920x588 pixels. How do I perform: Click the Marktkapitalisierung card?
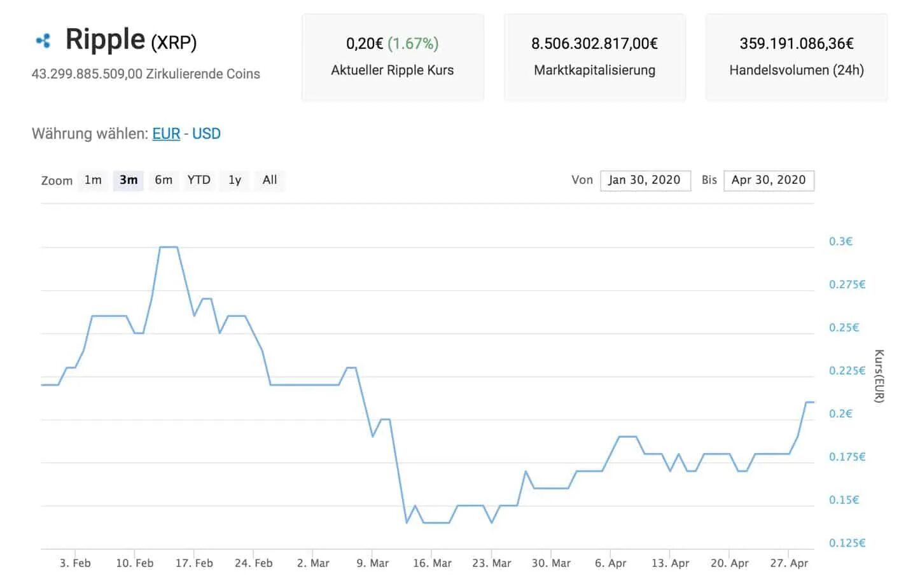click(595, 57)
